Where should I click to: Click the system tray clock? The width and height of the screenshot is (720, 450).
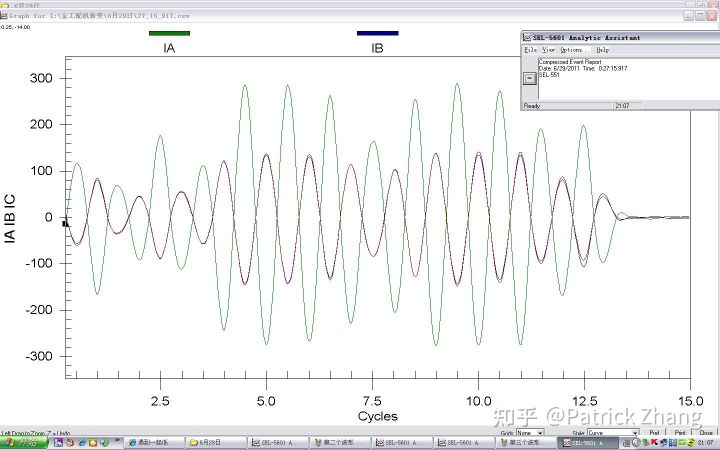[x=705, y=441]
